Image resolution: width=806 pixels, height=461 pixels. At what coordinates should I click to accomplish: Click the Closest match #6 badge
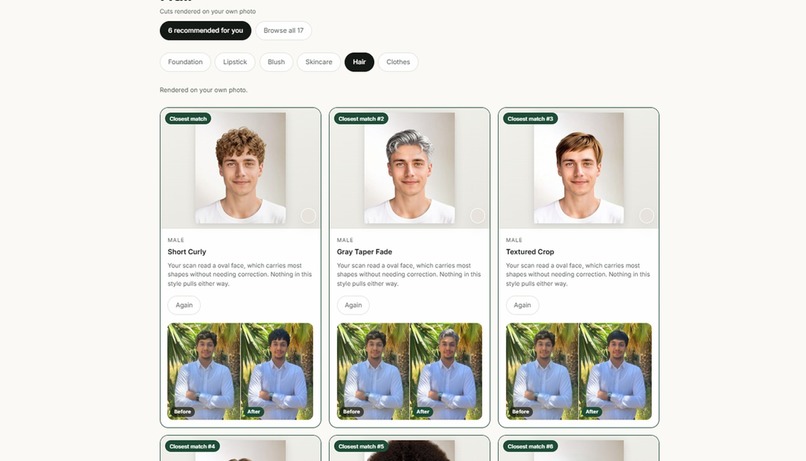[530, 446]
